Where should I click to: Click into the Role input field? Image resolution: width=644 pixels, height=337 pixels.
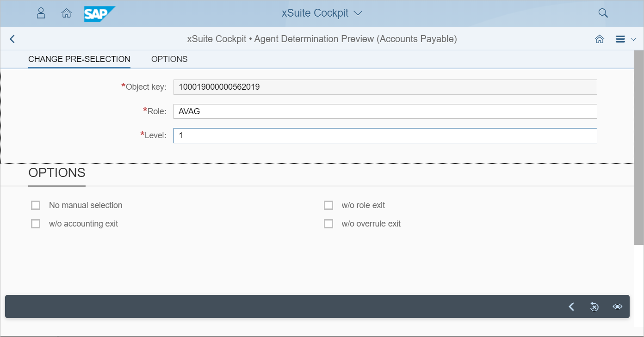click(385, 111)
